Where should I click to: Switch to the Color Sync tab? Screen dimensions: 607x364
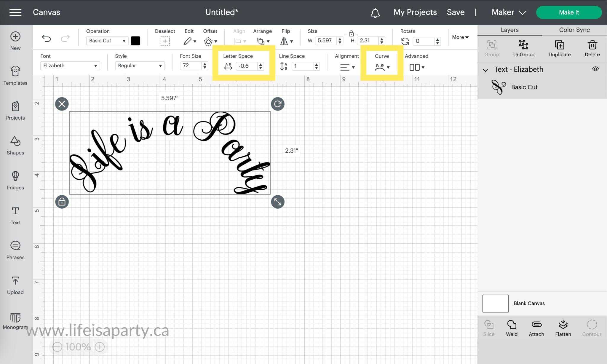coord(574,30)
